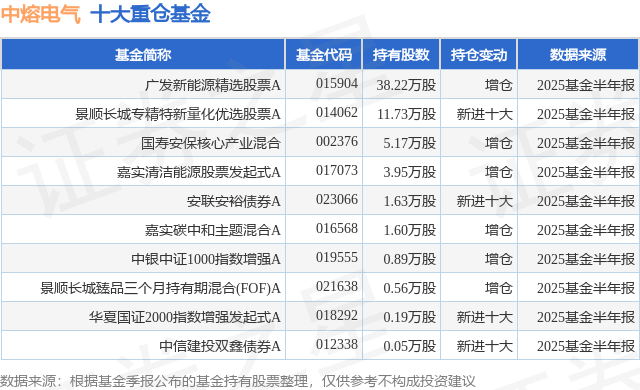Screen dimensions: 640x390
Task: Select fund 景顺长城专精特新量化优选股票A
Action: pos(178,114)
